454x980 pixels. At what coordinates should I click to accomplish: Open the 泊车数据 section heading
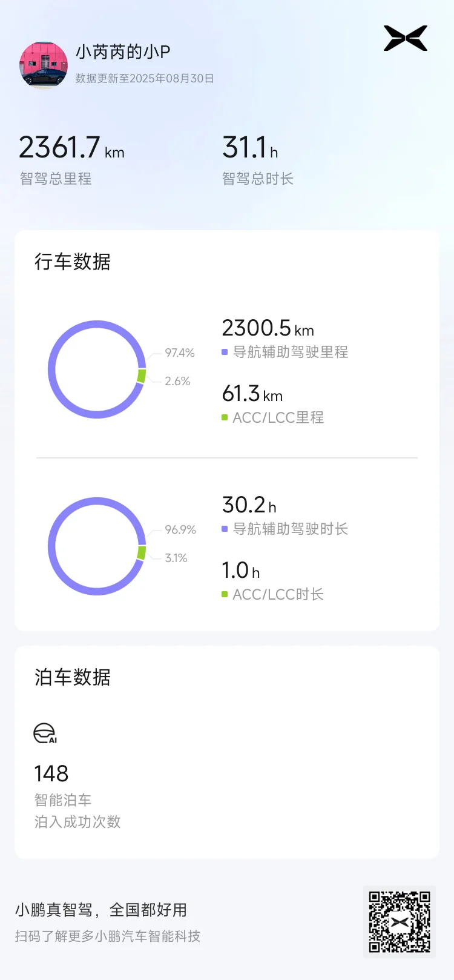point(73,677)
